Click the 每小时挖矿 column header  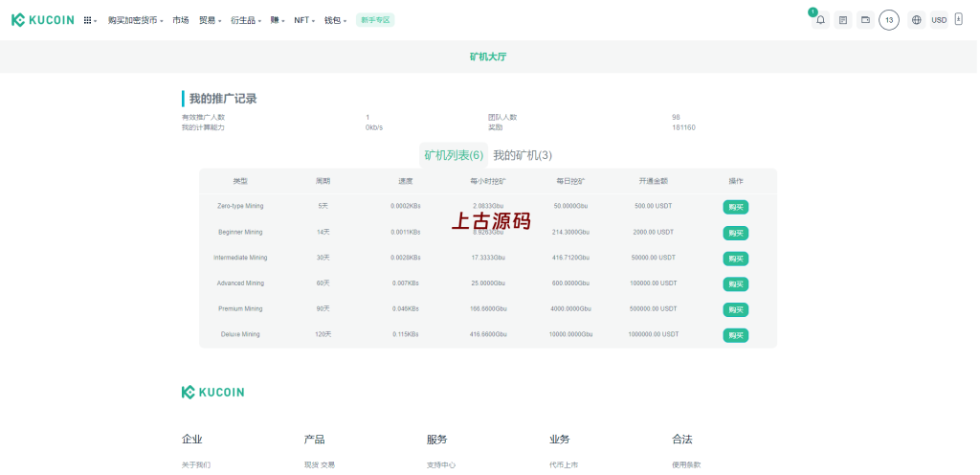coord(488,181)
